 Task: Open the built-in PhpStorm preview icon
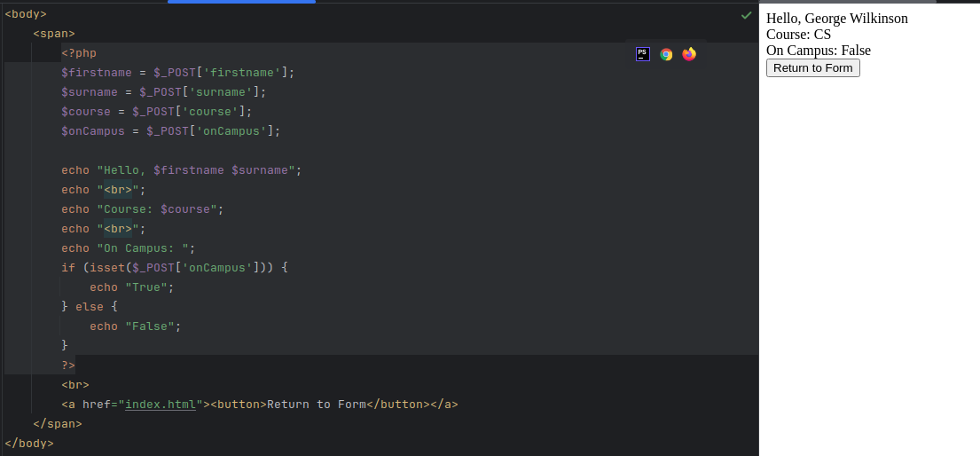point(643,54)
